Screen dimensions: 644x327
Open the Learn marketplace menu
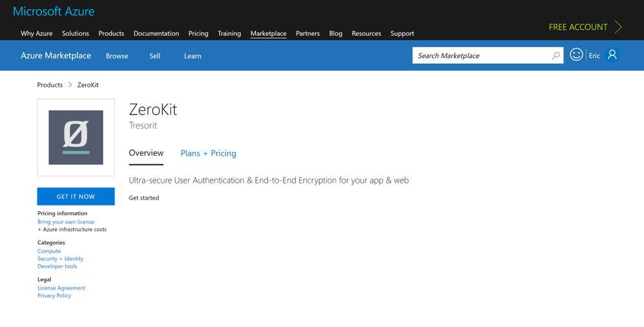point(193,56)
